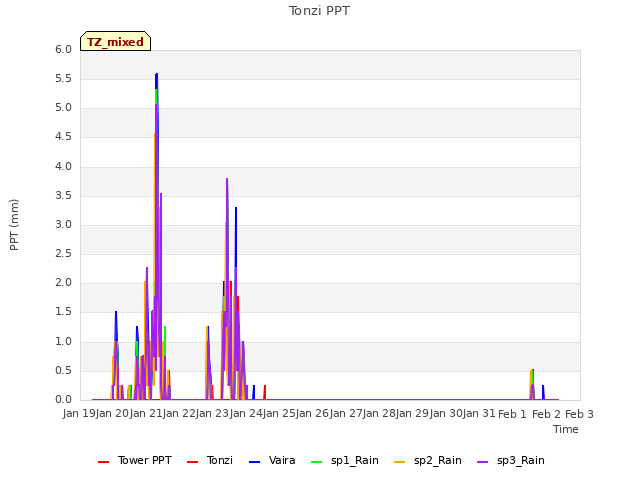This screenshot has height=480, width=640.
Task: Click the PPT (mm) y-axis label
Action: 14,225
